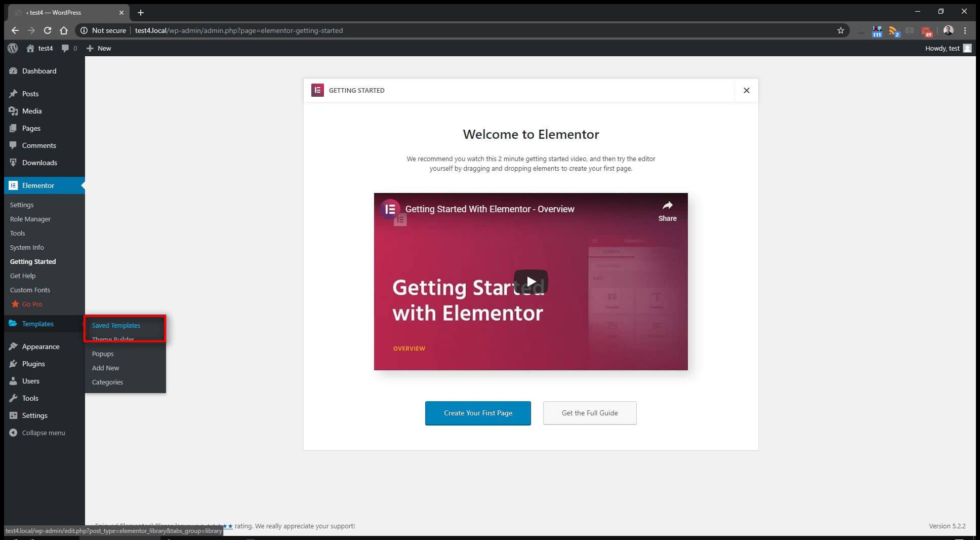Close the test4 WordPress tab

(121, 12)
